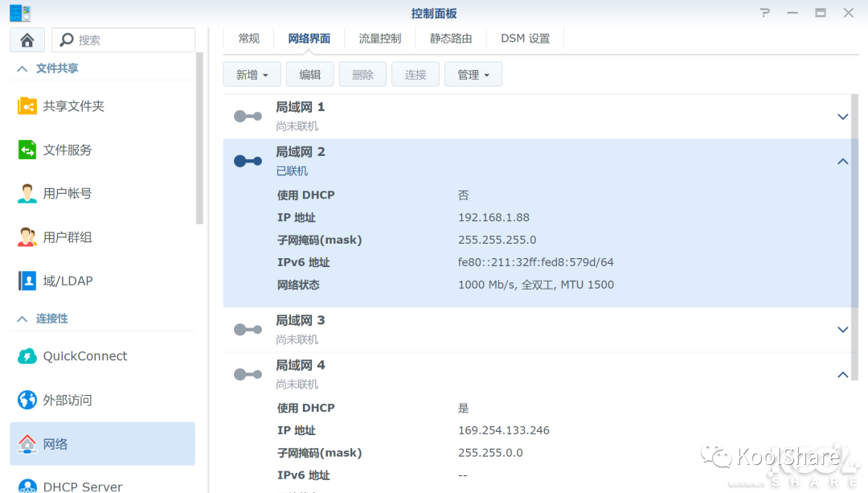Select 域/LDAP in sidebar
868x493 pixels.
tap(68, 281)
